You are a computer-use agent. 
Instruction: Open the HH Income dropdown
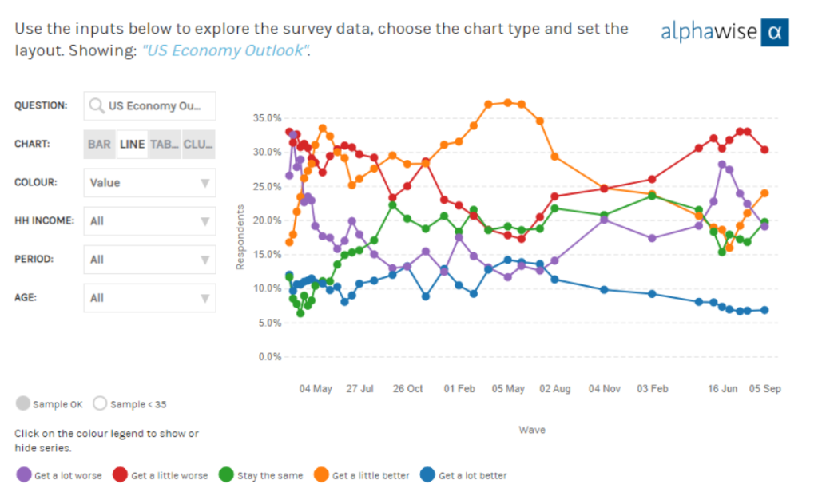click(149, 221)
